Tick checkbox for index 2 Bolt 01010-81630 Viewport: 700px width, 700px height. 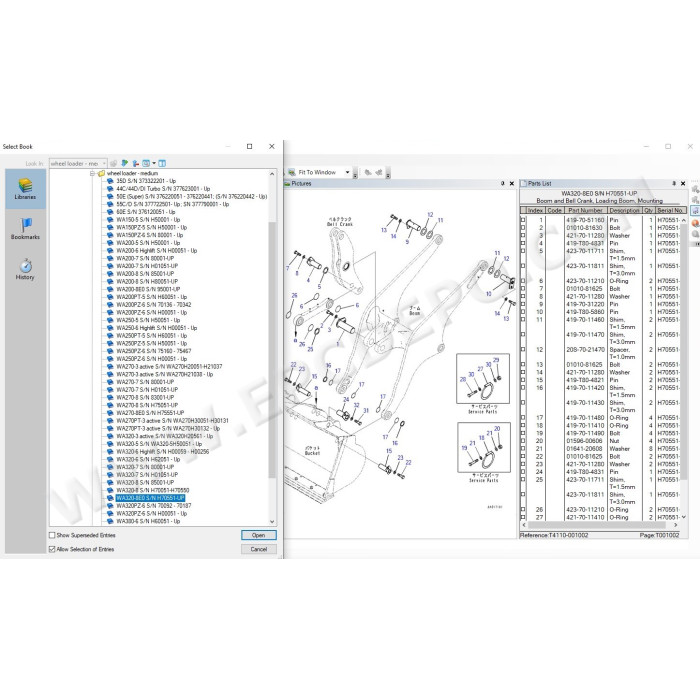[x=523, y=228]
